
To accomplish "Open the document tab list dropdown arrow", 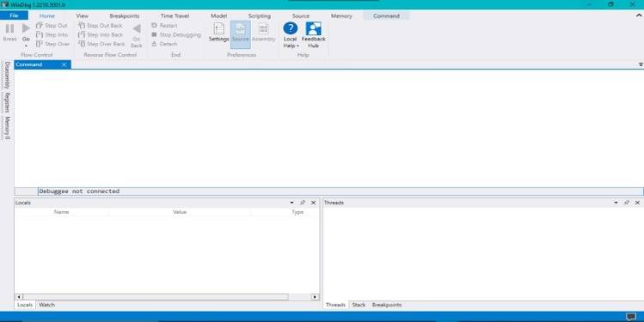I will [641, 64].
